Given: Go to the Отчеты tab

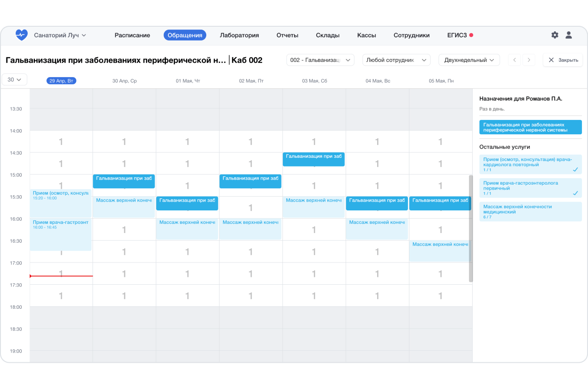Looking at the screenshot, I should (287, 35).
